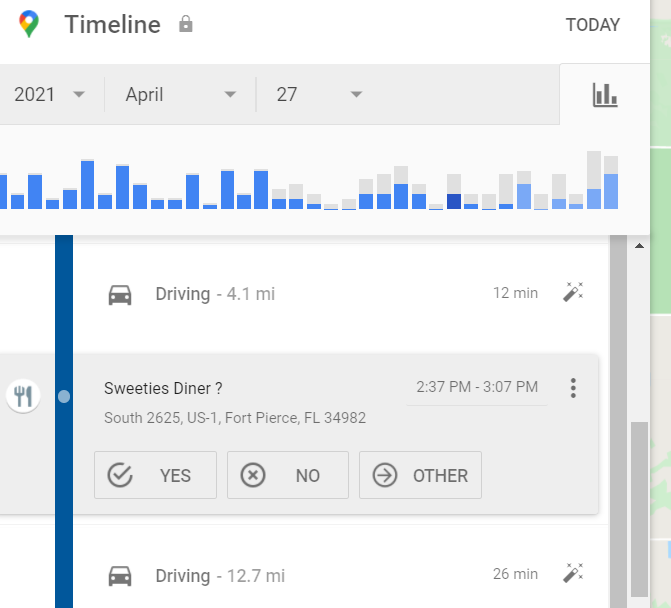This screenshot has height=608, width=671.
Task: Click the Google Maps pin logo
Action: (x=30, y=25)
